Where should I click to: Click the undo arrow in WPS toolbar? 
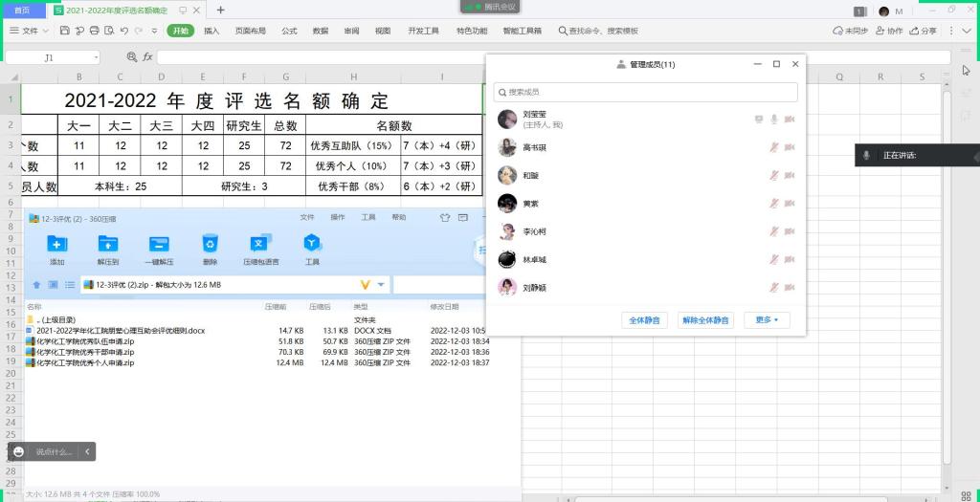click(124, 31)
